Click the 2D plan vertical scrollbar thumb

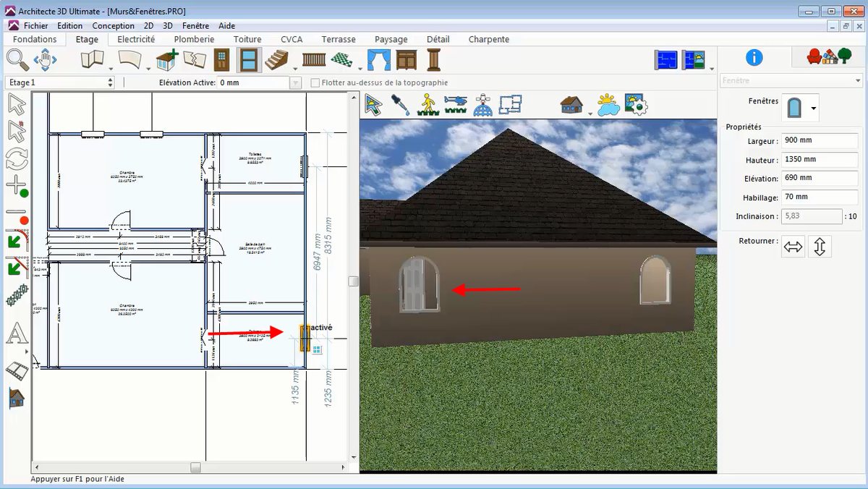point(354,281)
